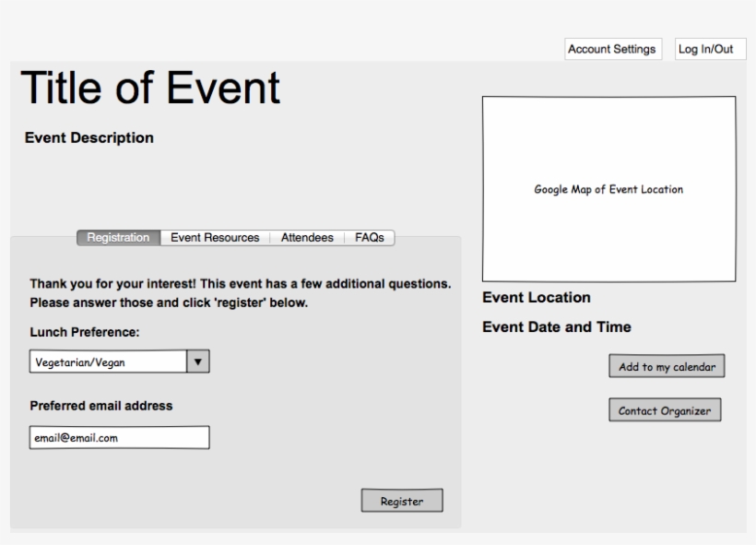The image size is (756, 545).
Task: Return to the Registration tab
Action: click(117, 237)
